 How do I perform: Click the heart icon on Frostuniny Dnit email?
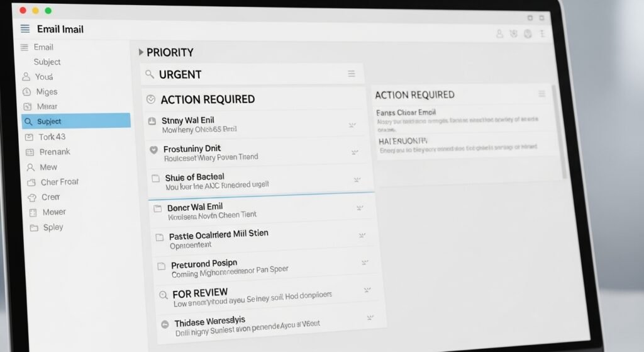tap(153, 150)
